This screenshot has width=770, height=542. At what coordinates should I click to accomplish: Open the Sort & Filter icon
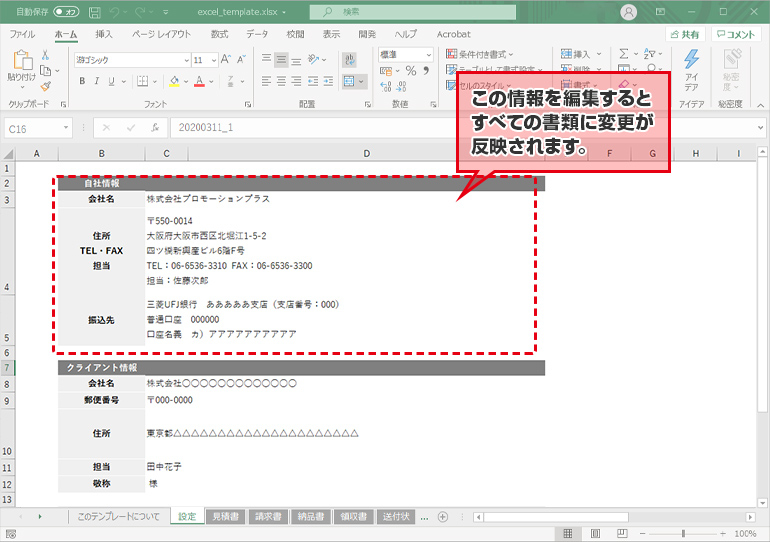(x=650, y=54)
